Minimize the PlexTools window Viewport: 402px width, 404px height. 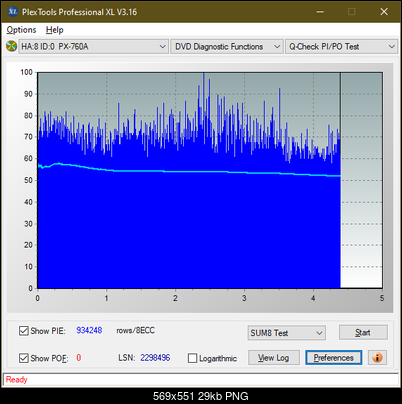(320, 12)
